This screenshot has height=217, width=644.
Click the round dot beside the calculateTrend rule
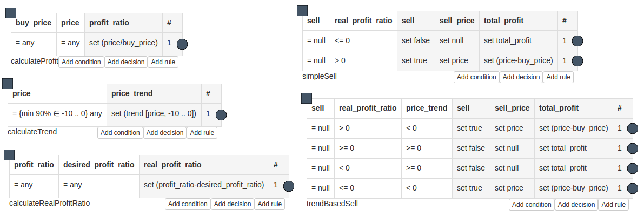221,114
